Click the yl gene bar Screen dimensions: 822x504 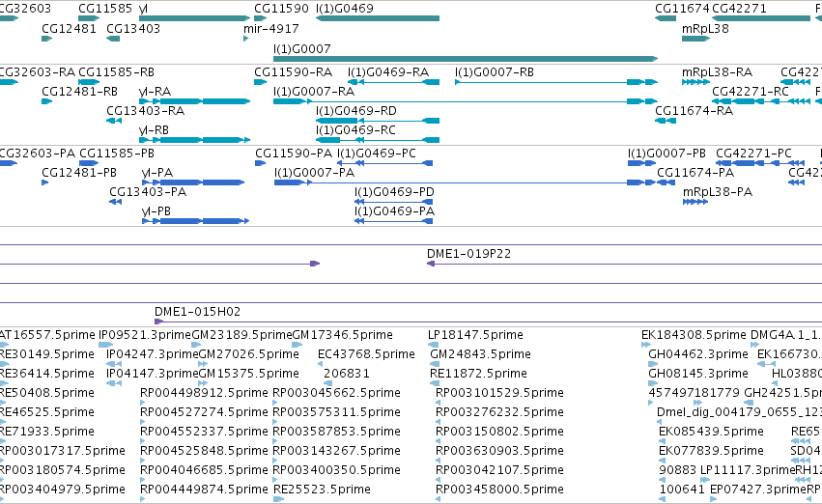click(194, 18)
